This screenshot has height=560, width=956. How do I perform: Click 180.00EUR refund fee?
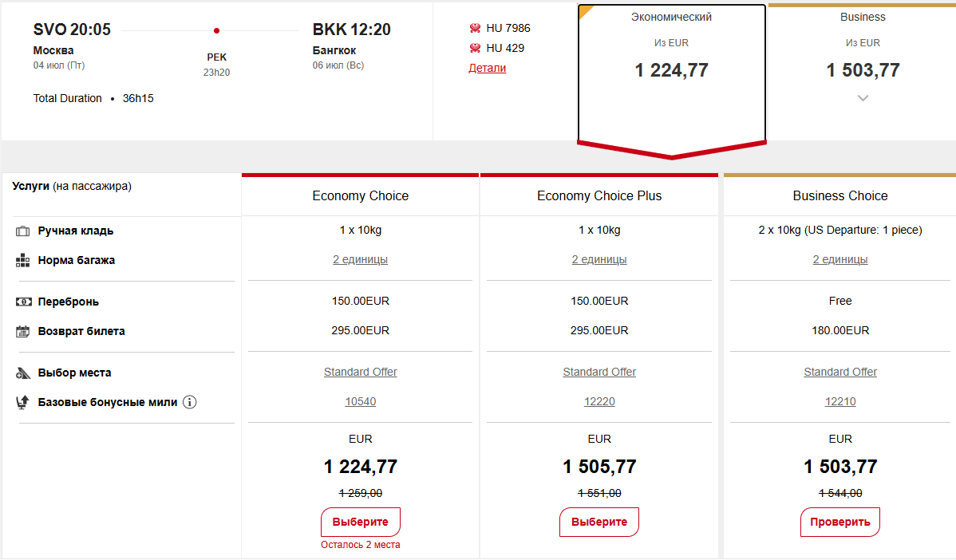point(840,330)
